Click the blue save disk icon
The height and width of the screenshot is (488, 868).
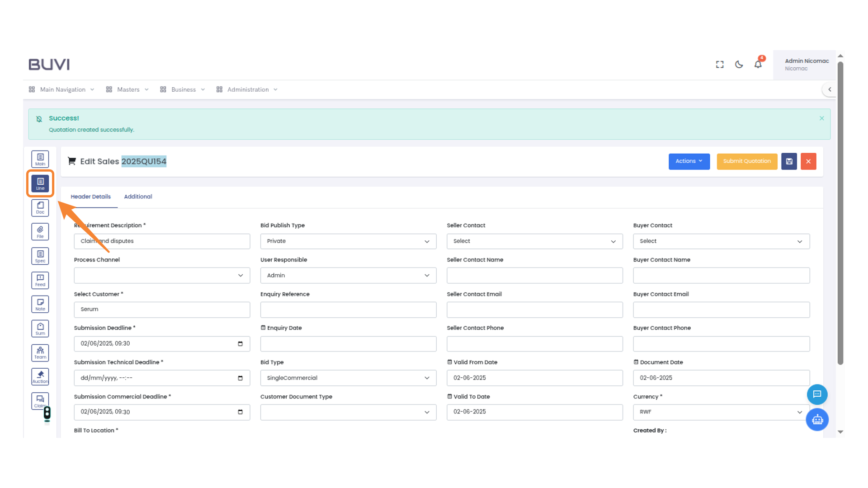point(789,161)
